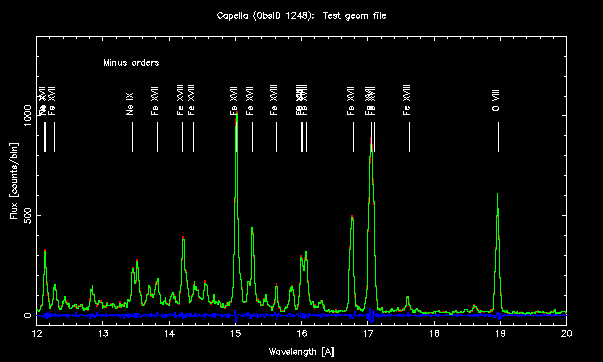Image resolution: width=603 pixels, height=362 pixels.
Task: Click x-axis tick label 12
Action: click(x=37, y=334)
